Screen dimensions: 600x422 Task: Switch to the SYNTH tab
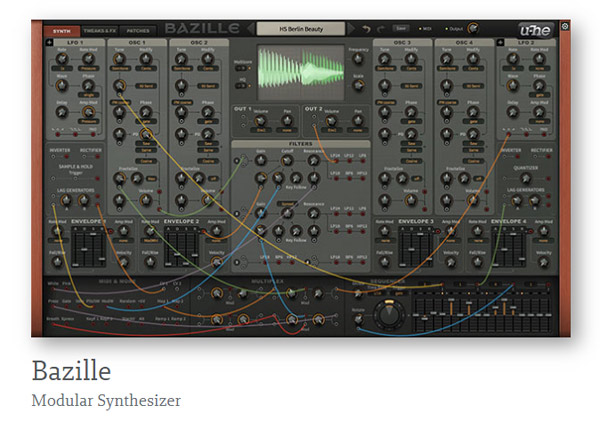[x=60, y=31]
